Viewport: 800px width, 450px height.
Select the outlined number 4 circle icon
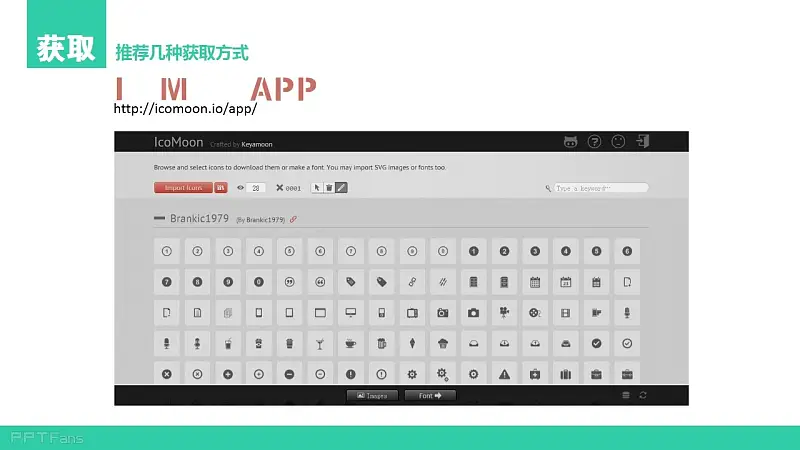click(x=259, y=251)
